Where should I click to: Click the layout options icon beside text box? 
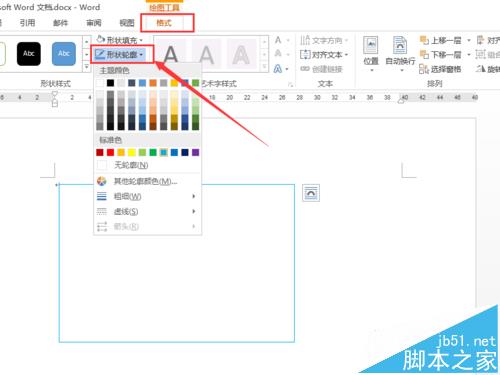pos(311,193)
